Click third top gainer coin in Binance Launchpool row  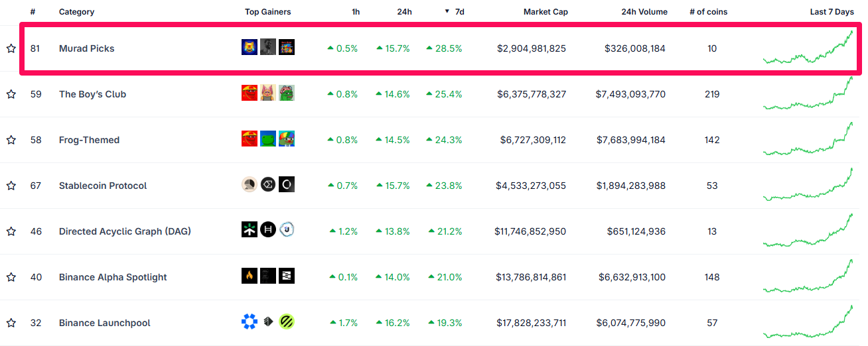tap(287, 322)
